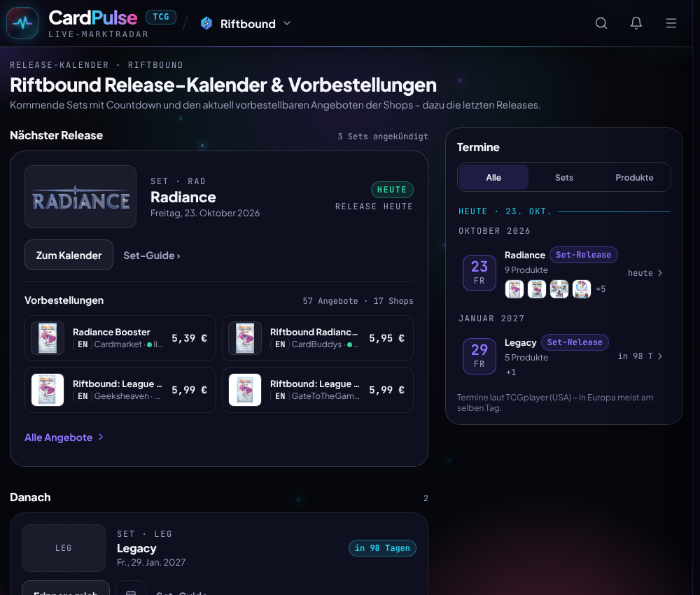Click the chevron next to Alle Angebote
Image resolution: width=700 pixels, height=595 pixels.
(100, 437)
